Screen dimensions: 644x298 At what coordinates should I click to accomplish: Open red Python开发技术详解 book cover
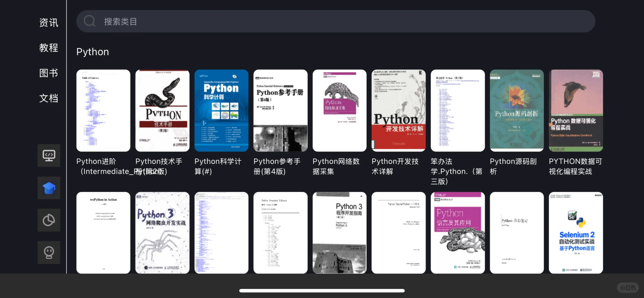tap(398, 110)
